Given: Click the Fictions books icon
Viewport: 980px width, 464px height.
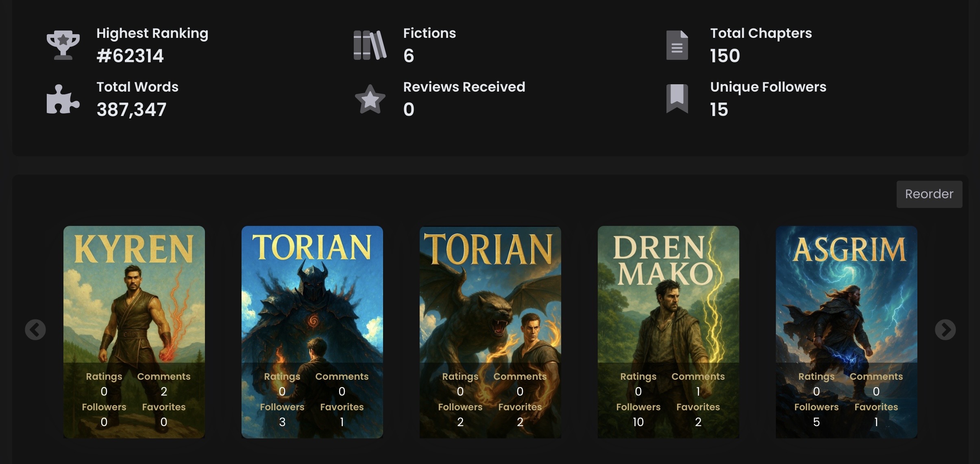Looking at the screenshot, I should (x=370, y=45).
